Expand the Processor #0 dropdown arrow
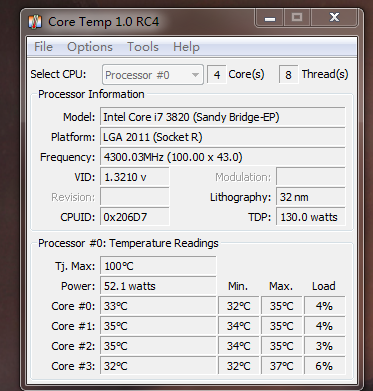 point(195,75)
